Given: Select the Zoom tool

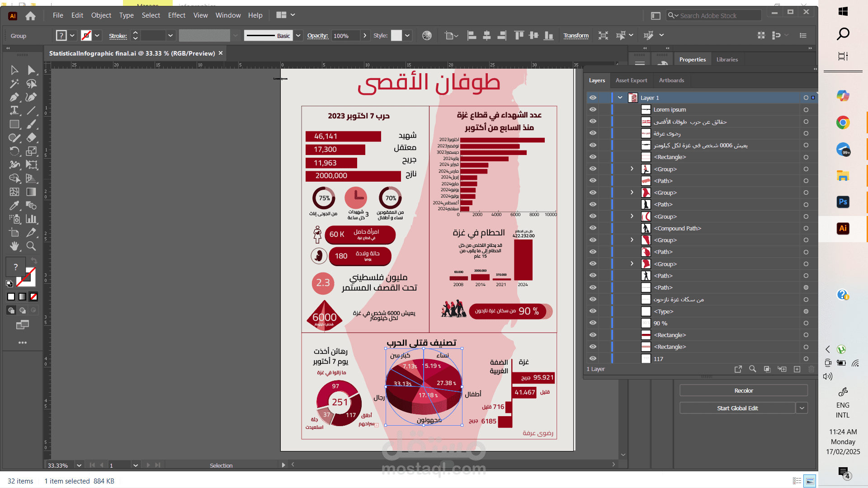Looking at the screenshot, I should pos(31,246).
